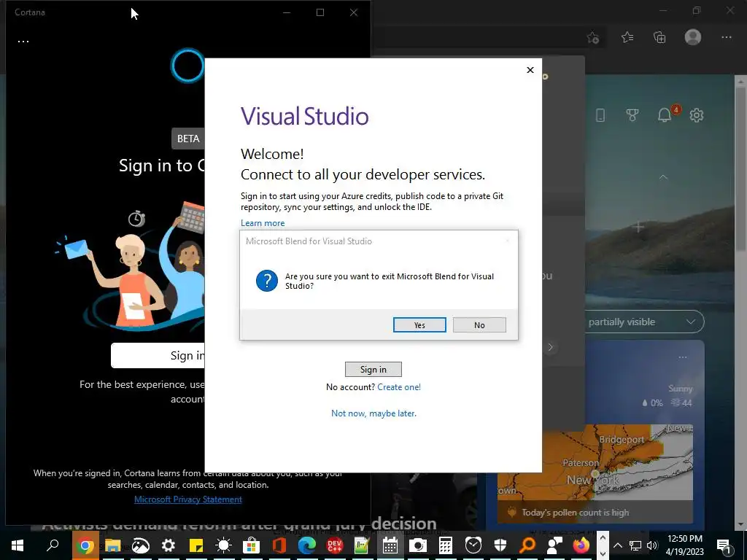Open Alarms & Clock from taskbar

[473, 545]
